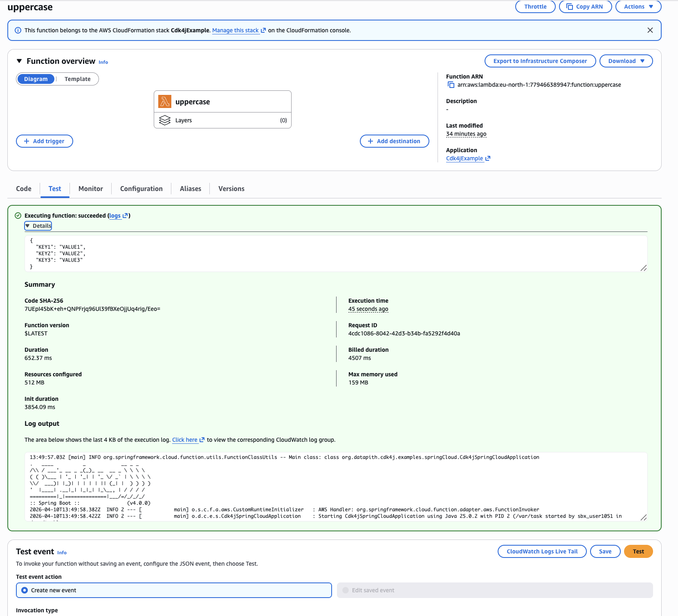Click Info link next to Function overview
The image size is (678, 616).
click(103, 62)
